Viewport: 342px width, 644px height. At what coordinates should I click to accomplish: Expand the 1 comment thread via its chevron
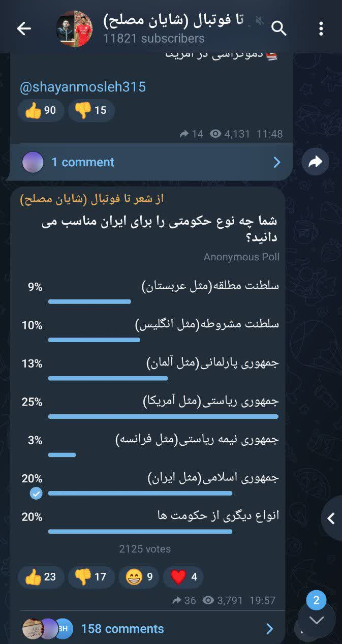point(276,162)
